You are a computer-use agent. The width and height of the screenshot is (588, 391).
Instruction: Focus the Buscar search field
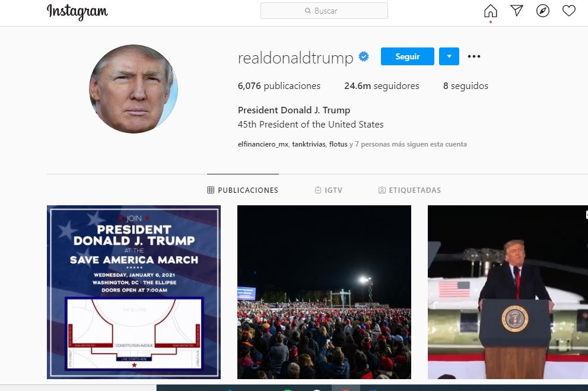click(x=324, y=11)
